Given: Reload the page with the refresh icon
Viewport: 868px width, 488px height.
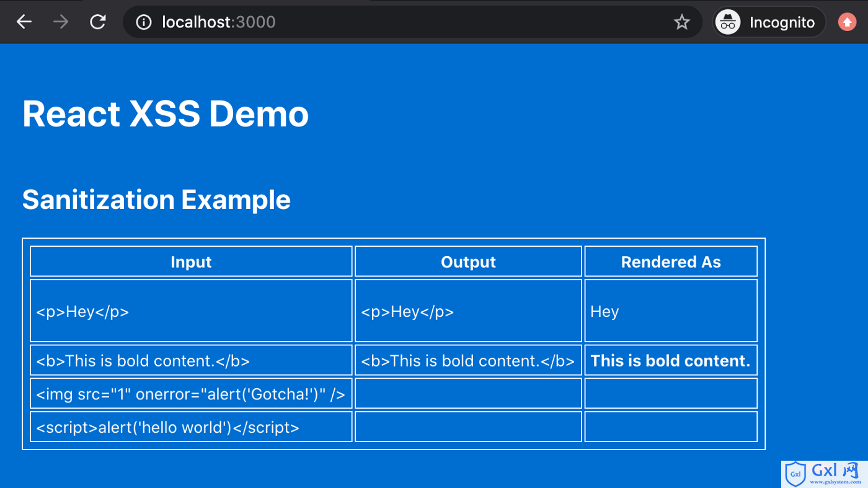Looking at the screenshot, I should tap(98, 22).
